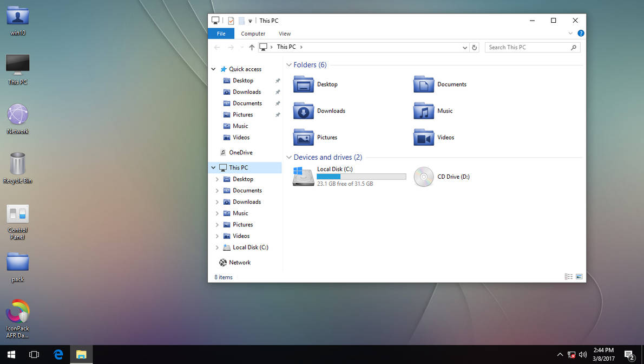
Task: Select Network in the navigation pane
Action: 240,262
